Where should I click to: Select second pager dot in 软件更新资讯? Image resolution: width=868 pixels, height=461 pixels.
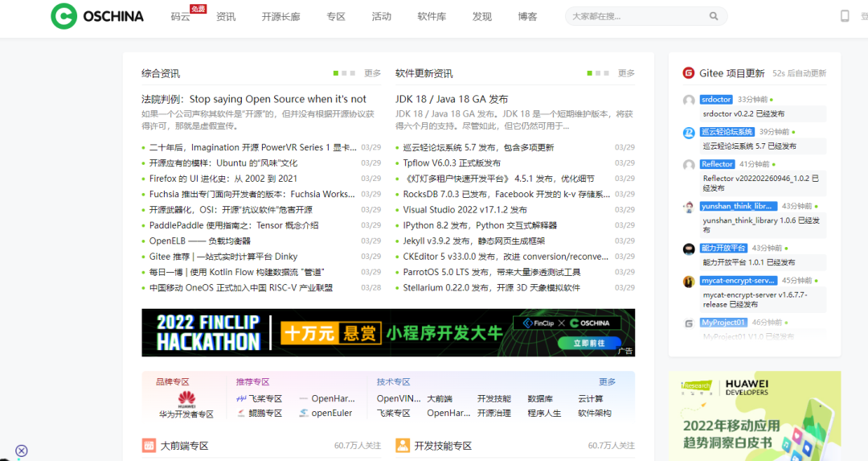(598, 73)
